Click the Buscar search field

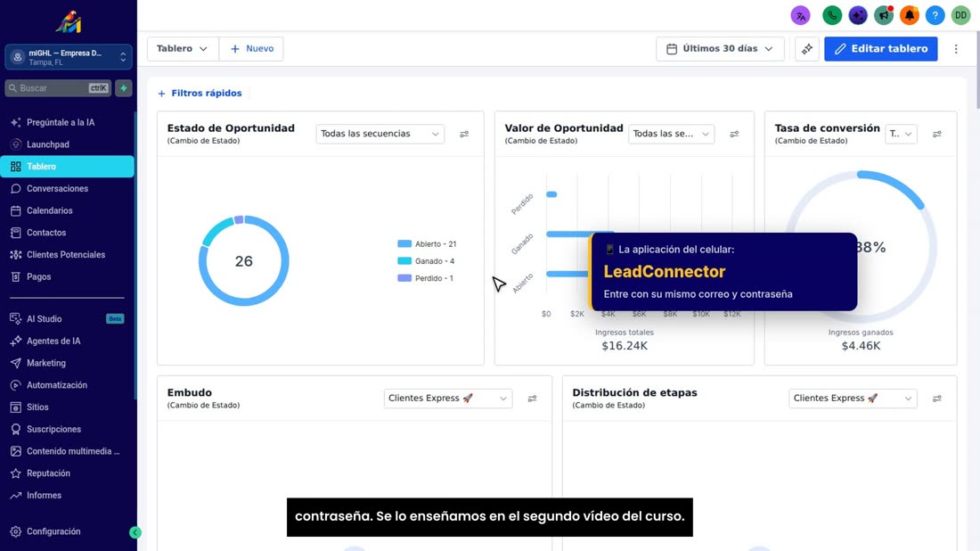tap(58, 88)
